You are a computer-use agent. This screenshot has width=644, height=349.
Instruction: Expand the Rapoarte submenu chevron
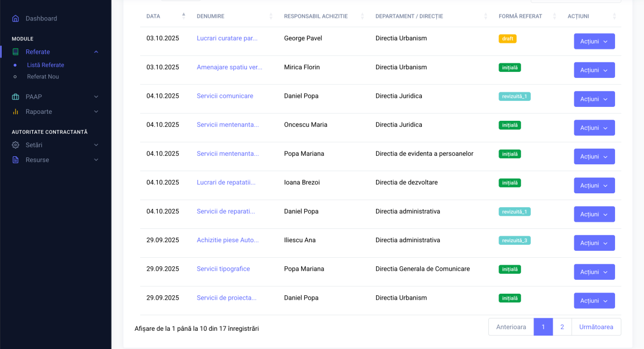(96, 112)
